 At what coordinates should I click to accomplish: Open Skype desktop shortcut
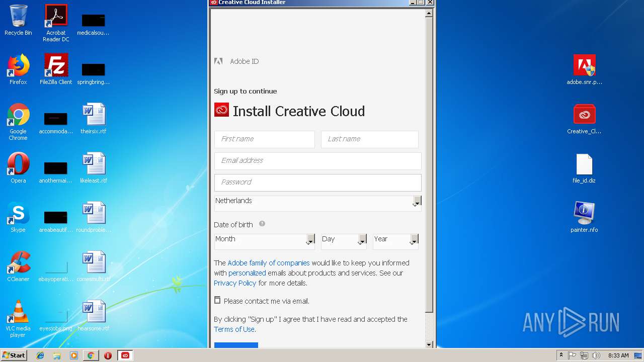(18, 217)
